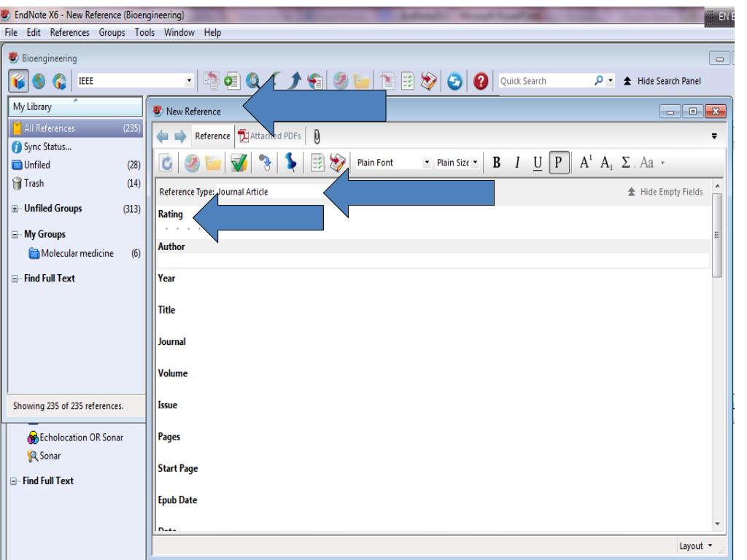Open the Tools menu
This screenshot has height=560, width=747.
pyautogui.click(x=144, y=32)
